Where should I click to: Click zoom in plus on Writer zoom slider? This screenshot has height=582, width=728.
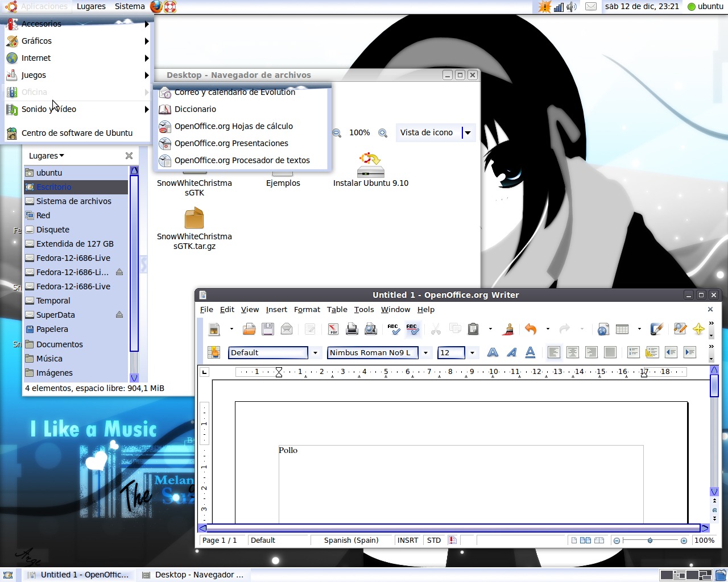pos(684,541)
